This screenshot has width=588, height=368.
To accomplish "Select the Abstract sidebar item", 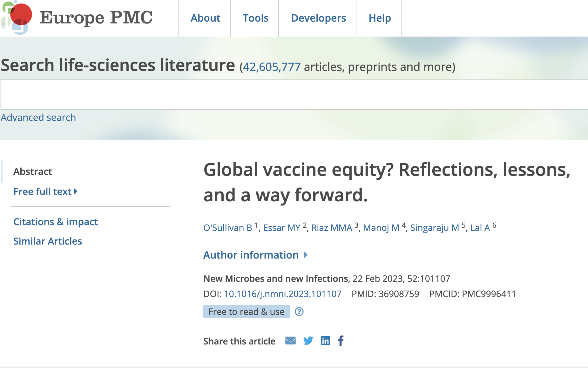I will tap(32, 172).
